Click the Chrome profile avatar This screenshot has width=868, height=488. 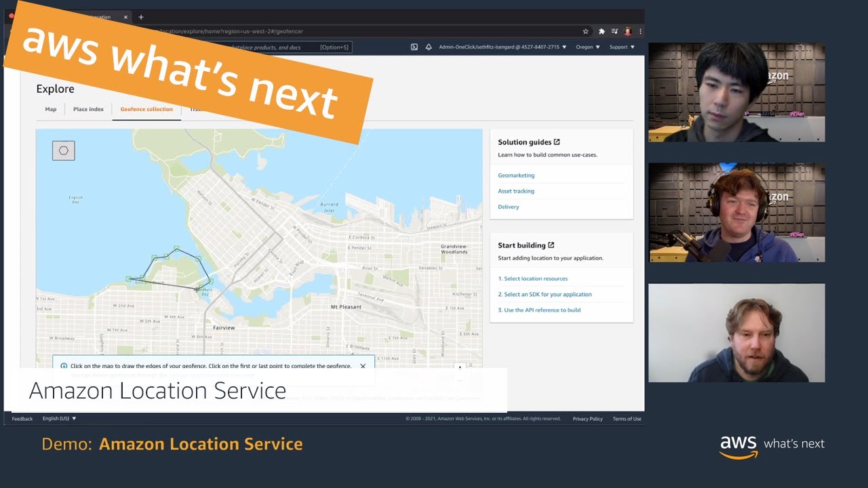pyautogui.click(x=628, y=31)
